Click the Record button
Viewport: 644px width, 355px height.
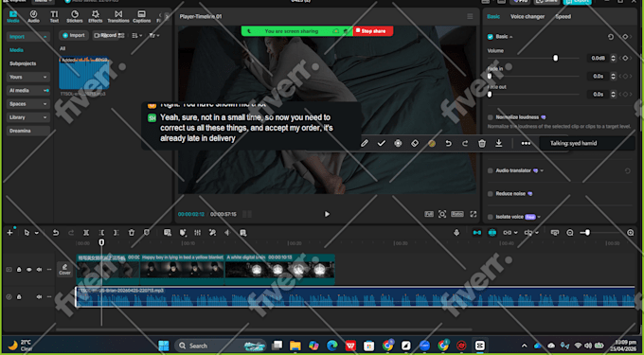click(105, 35)
